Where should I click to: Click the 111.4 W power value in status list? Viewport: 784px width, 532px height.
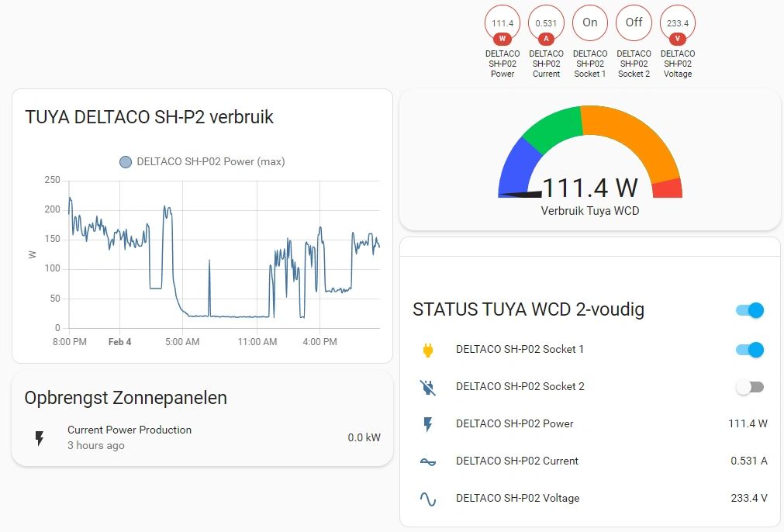point(748,424)
